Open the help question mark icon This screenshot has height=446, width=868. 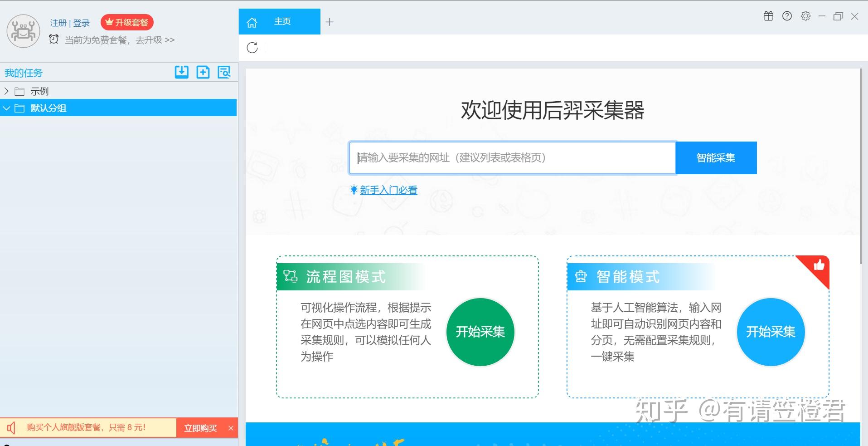point(787,16)
